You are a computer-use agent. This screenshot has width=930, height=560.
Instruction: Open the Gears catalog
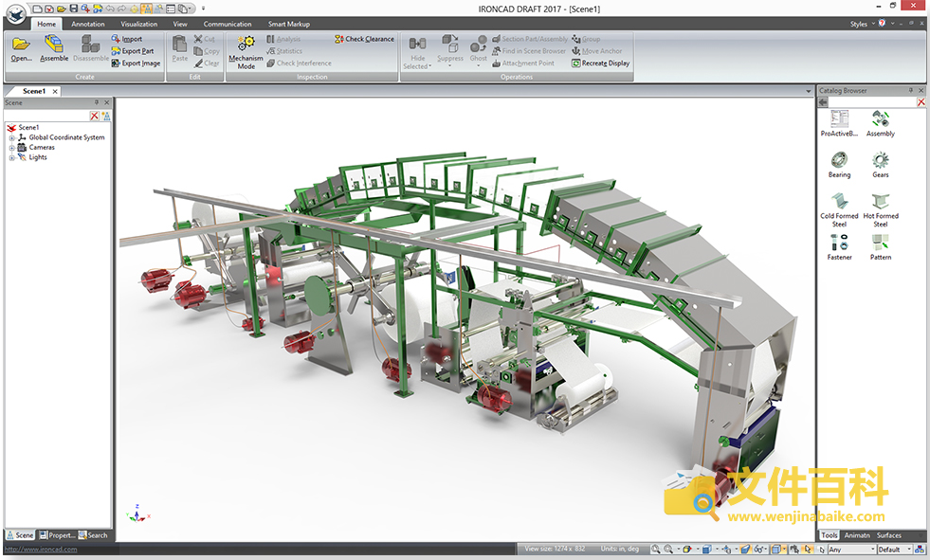(880, 160)
